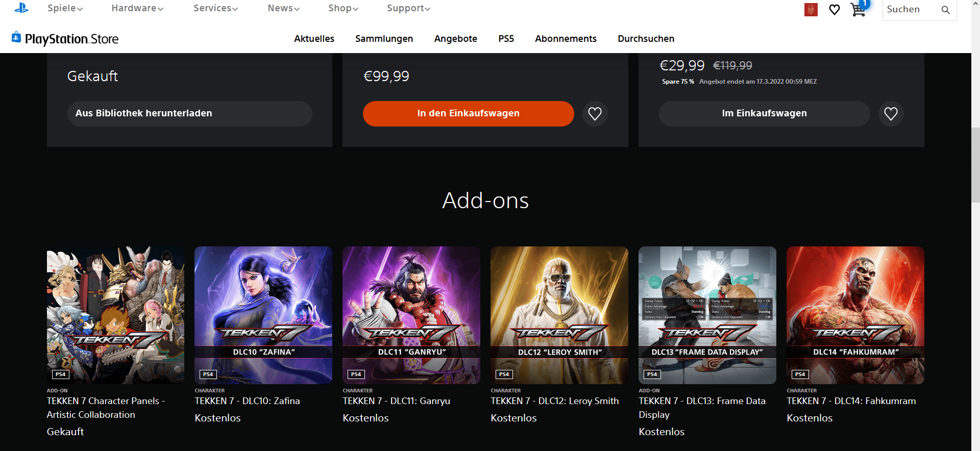Click the Spare 75 % label
This screenshot has width=980, height=451.
[x=678, y=82]
